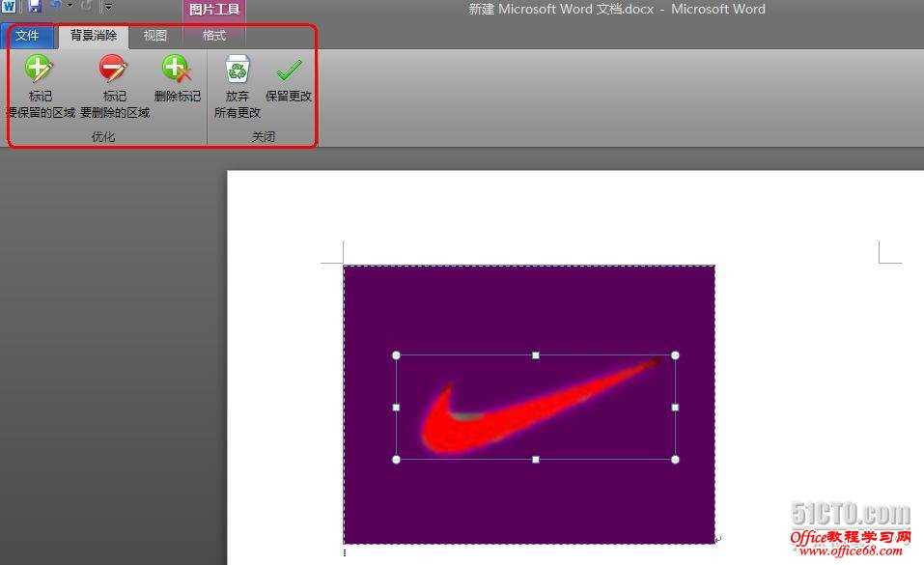
Task: Click the top-center resize handle of the selection
Action: [536, 355]
